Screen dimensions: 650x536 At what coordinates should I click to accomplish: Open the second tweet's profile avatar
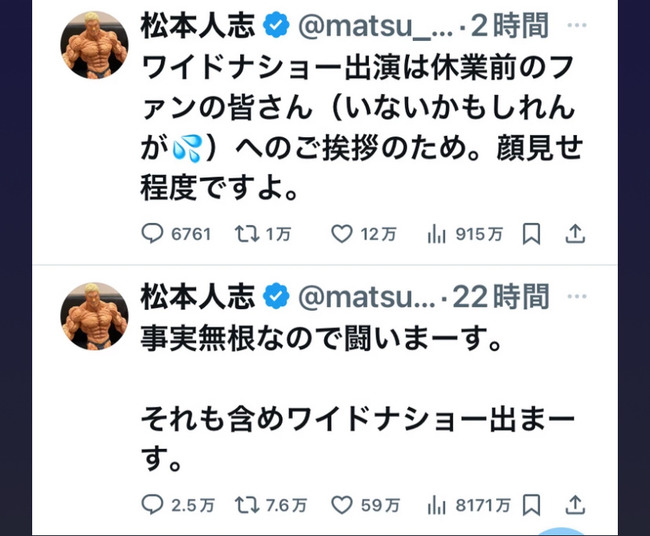coord(94,316)
